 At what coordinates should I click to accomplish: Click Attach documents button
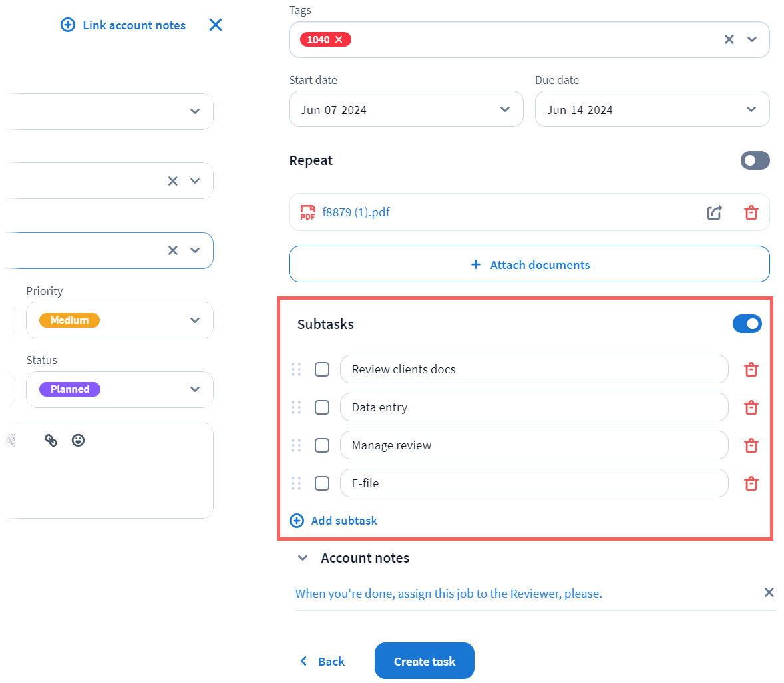[x=529, y=265]
